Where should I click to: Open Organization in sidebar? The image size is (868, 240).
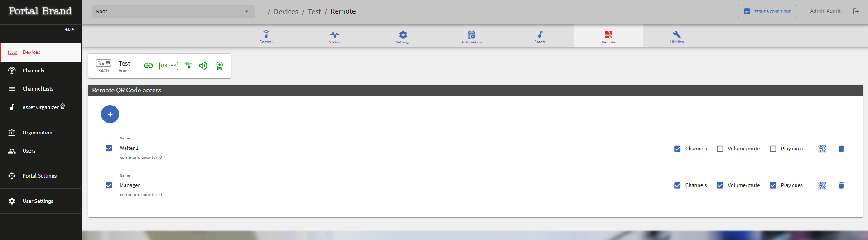click(x=41, y=133)
